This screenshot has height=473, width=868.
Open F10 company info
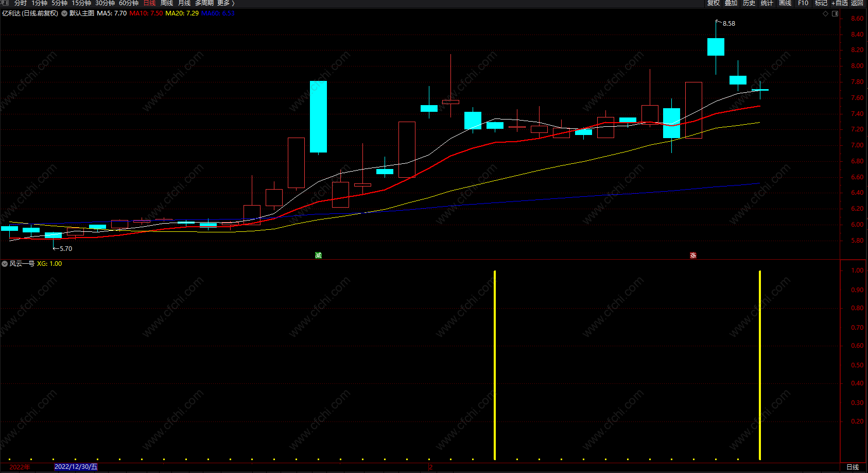point(803,3)
